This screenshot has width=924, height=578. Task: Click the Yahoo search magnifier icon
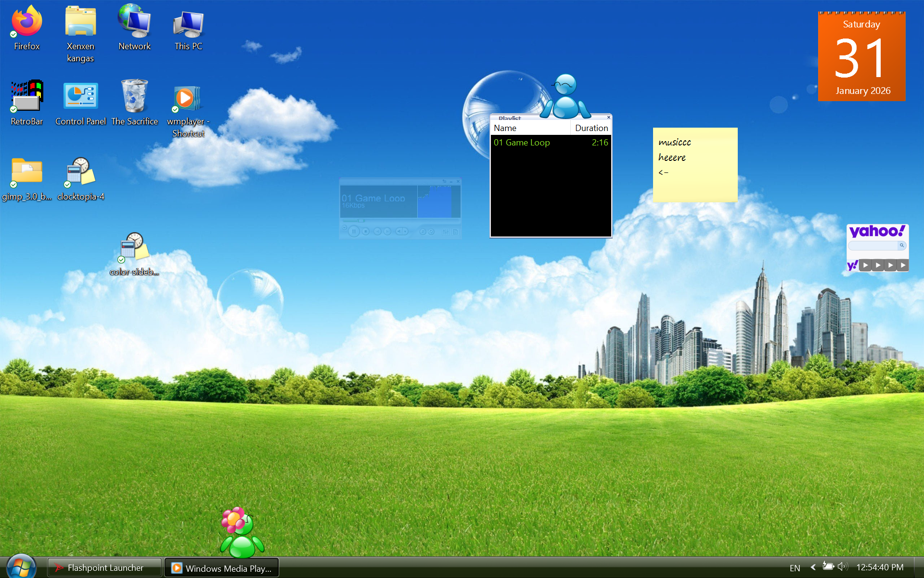pos(902,246)
